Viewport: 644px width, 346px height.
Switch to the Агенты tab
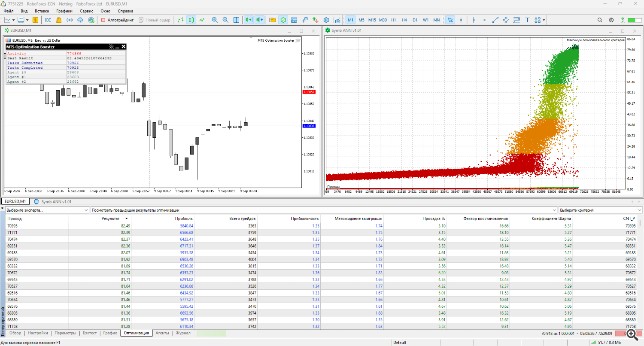162,333
